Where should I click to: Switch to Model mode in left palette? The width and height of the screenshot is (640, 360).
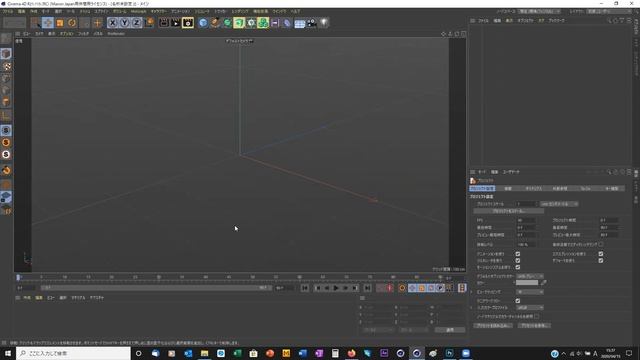pos(6,54)
